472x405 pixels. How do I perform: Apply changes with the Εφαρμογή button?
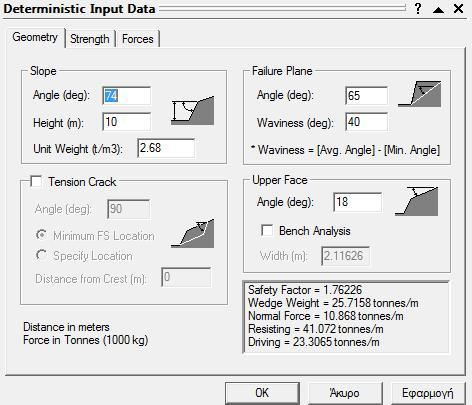pyautogui.click(x=428, y=393)
